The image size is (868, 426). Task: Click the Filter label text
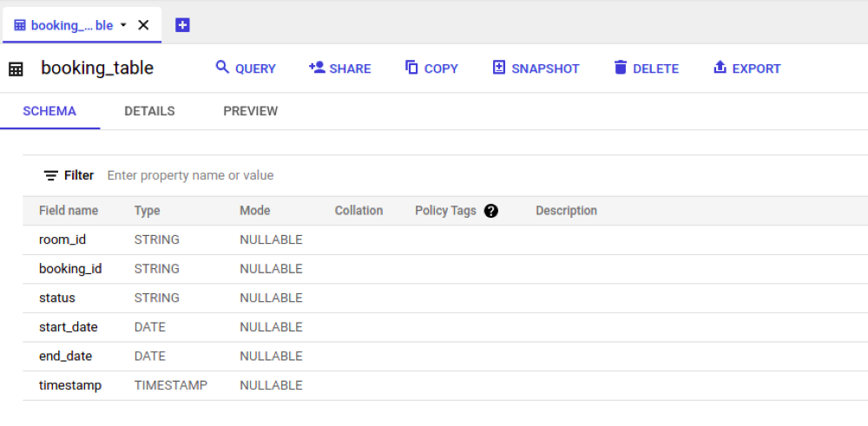click(79, 176)
